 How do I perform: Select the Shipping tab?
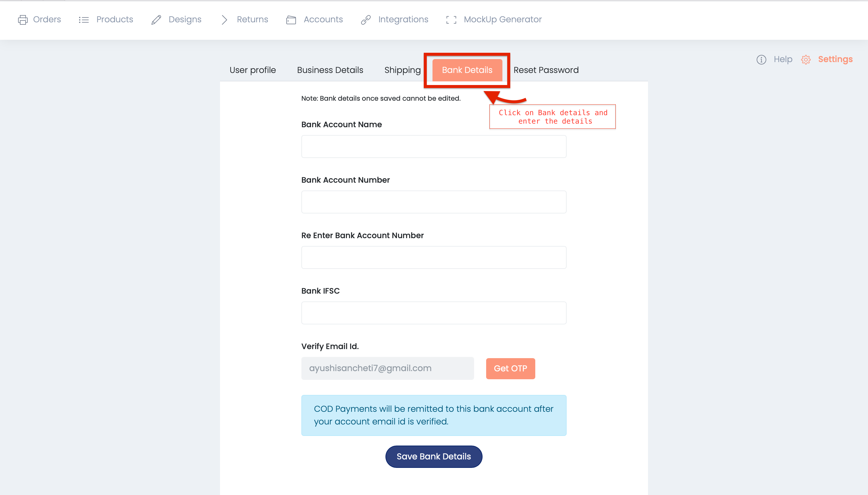(x=402, y=70)
